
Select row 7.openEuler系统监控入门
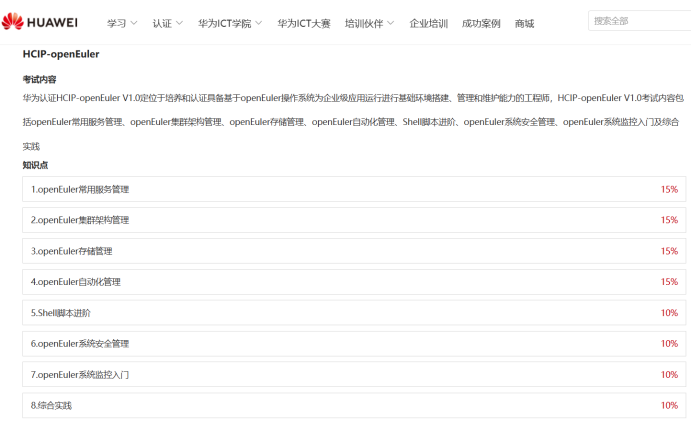click(354, 374)
